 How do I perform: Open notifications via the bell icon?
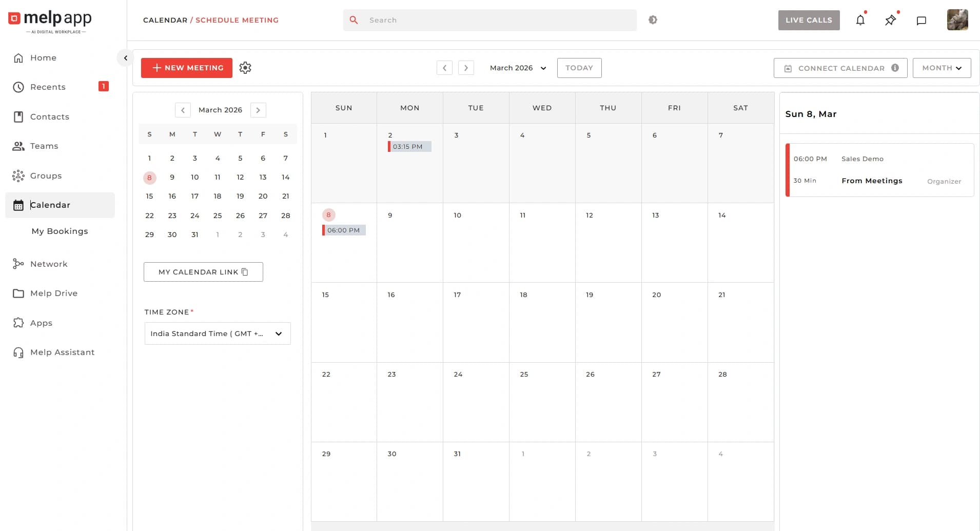[x=861, y=20]
